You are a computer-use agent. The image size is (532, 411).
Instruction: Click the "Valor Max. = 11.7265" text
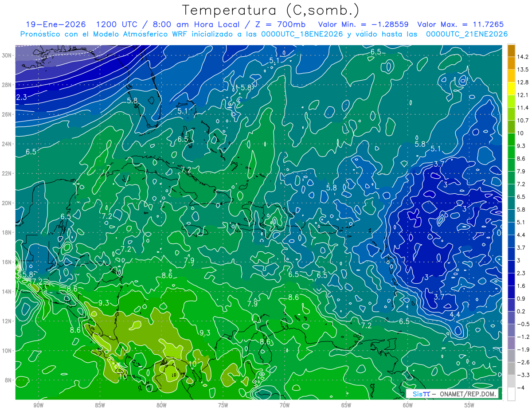461,24
